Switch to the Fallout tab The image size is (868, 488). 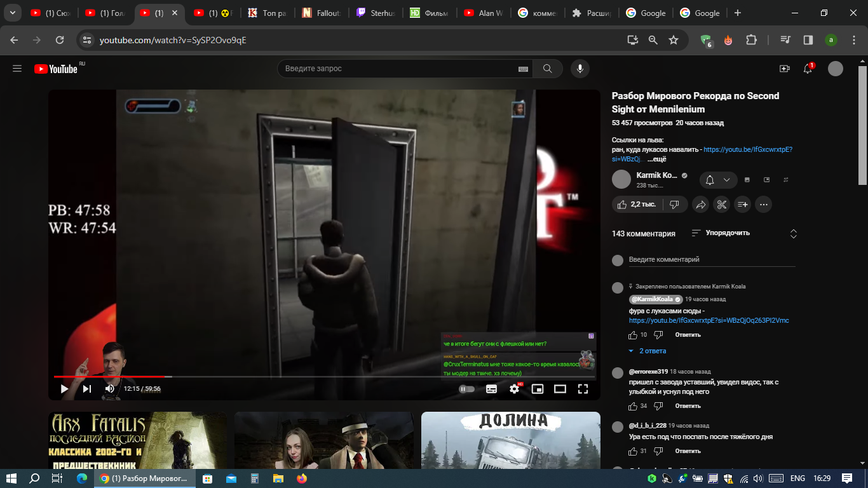click(x=322, y=13)
